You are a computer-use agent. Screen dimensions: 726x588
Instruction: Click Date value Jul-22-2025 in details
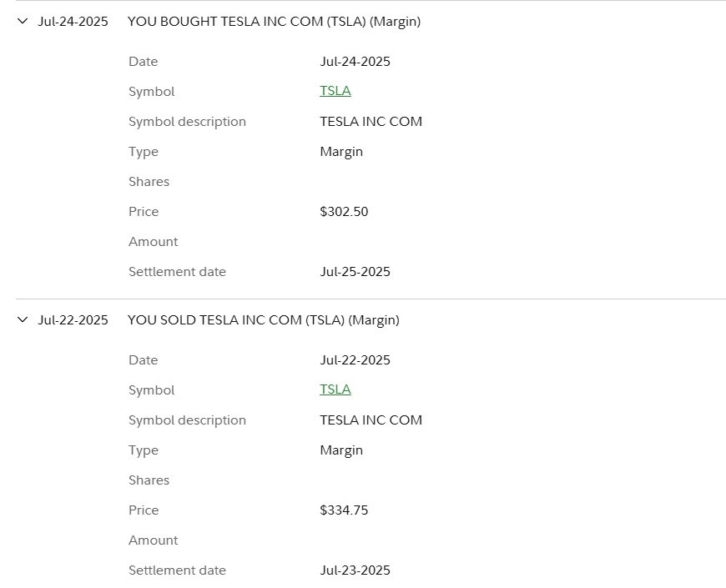(x=355, y=360)
